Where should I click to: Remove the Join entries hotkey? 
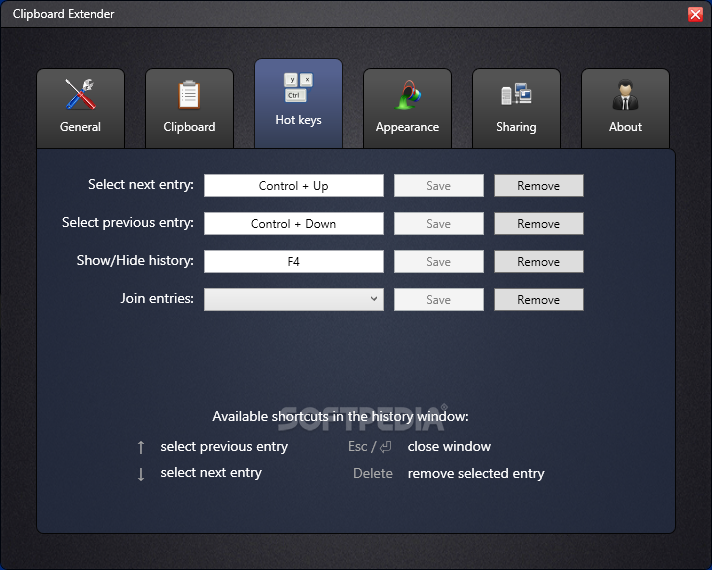coord(539,299)
